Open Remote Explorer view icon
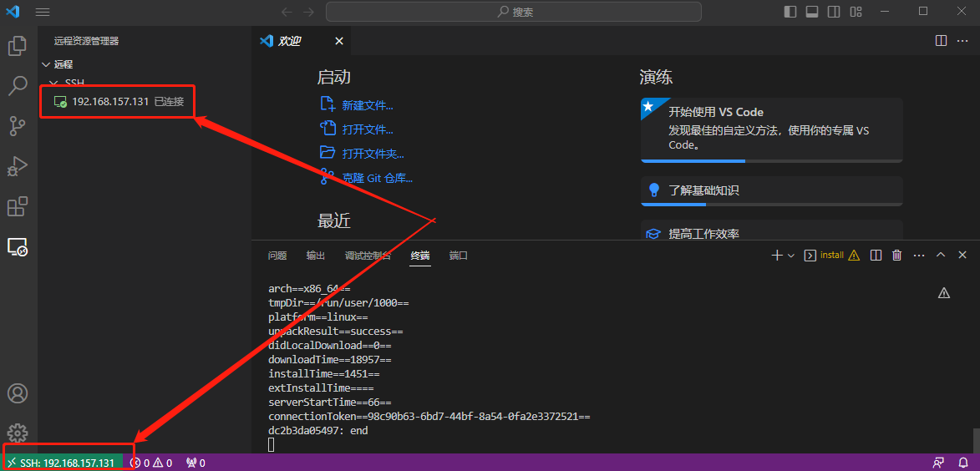The image size is (980, 471). [18, 246]
